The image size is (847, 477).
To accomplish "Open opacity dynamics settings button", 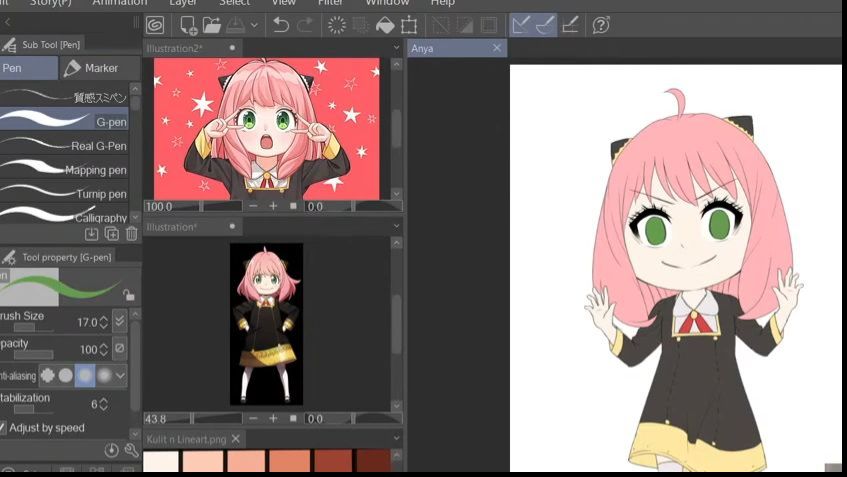I will (x=120, y=348).
